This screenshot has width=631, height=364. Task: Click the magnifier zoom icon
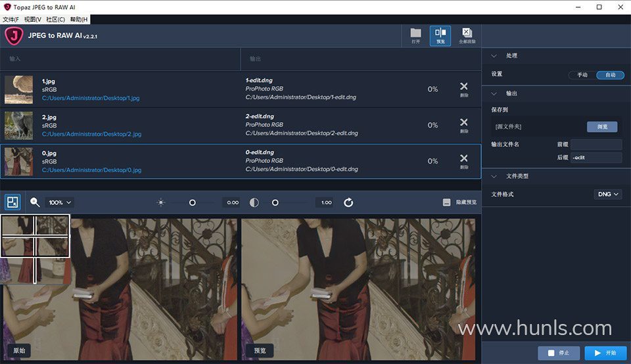tap(35, 202)
